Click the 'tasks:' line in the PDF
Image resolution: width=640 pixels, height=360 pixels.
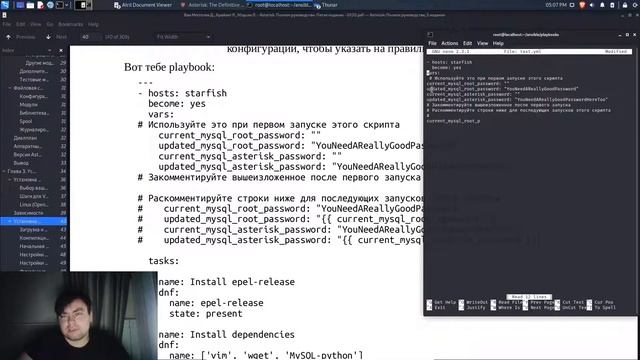coord(164,261)
